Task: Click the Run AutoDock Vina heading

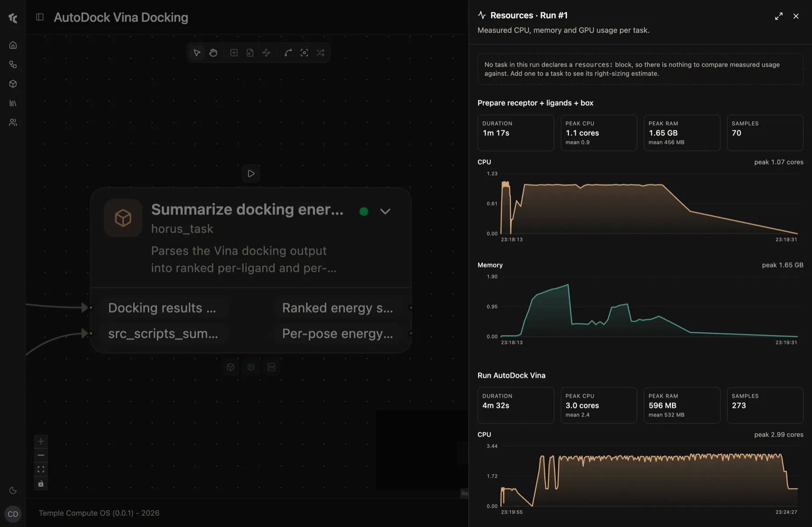Action: tap(511, 376)
